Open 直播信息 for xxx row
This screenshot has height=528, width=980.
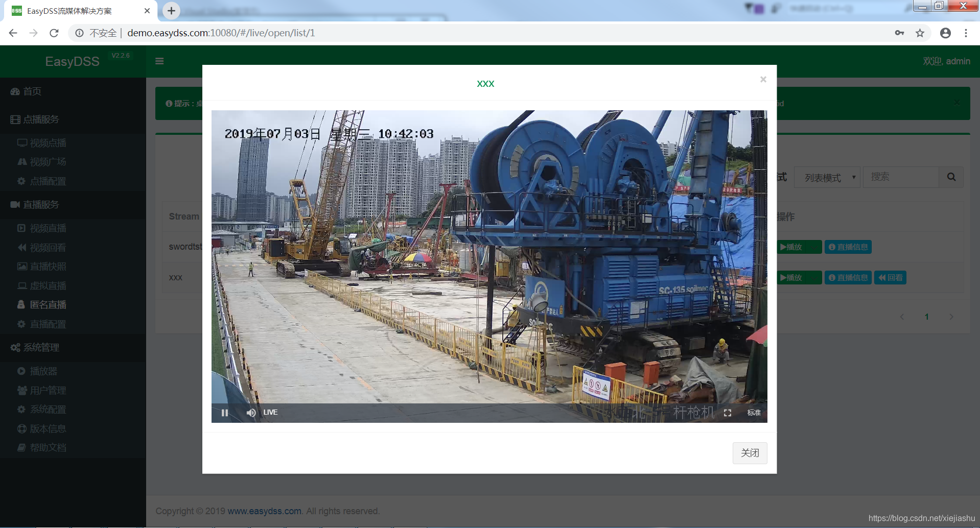pos(848,278)
